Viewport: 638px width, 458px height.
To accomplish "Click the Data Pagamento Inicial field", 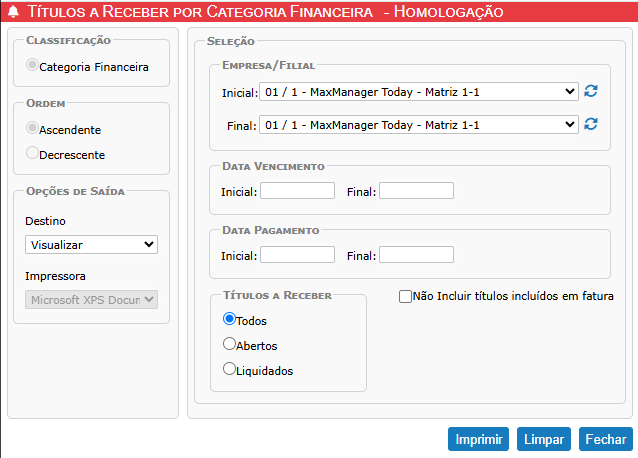I will (x=297, y=255).
